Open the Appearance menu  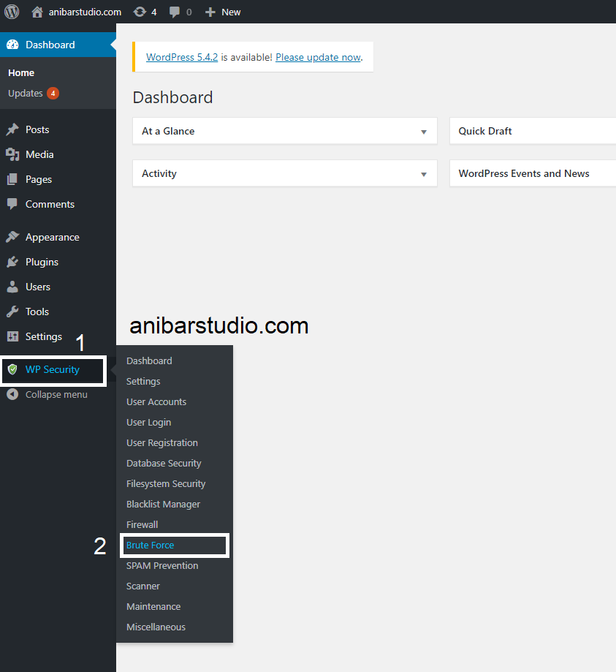[x=53, y=237]
